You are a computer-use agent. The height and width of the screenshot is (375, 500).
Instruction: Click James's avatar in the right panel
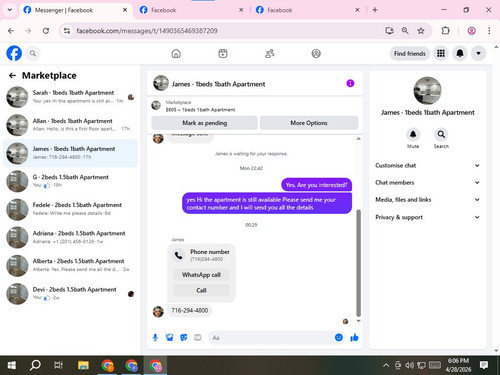tap(427, 91)
